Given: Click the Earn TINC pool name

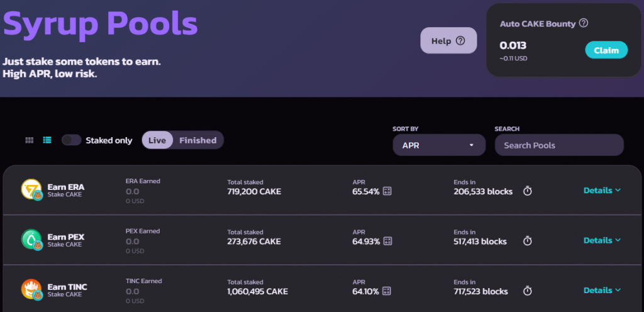Looking at the screenshot, I should [67, 287].
